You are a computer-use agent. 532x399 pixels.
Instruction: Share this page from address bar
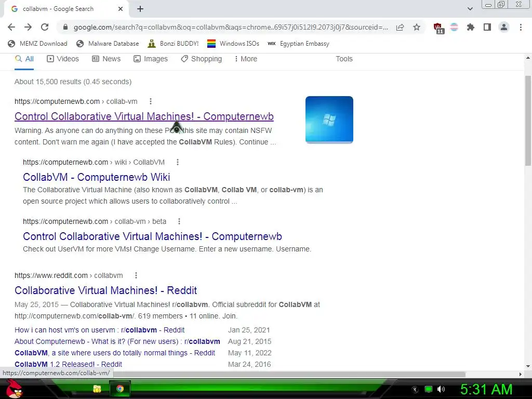(400, 27)
